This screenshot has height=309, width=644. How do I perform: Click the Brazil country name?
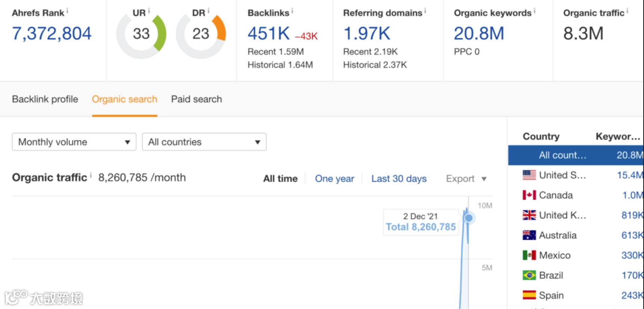(551, 275)
